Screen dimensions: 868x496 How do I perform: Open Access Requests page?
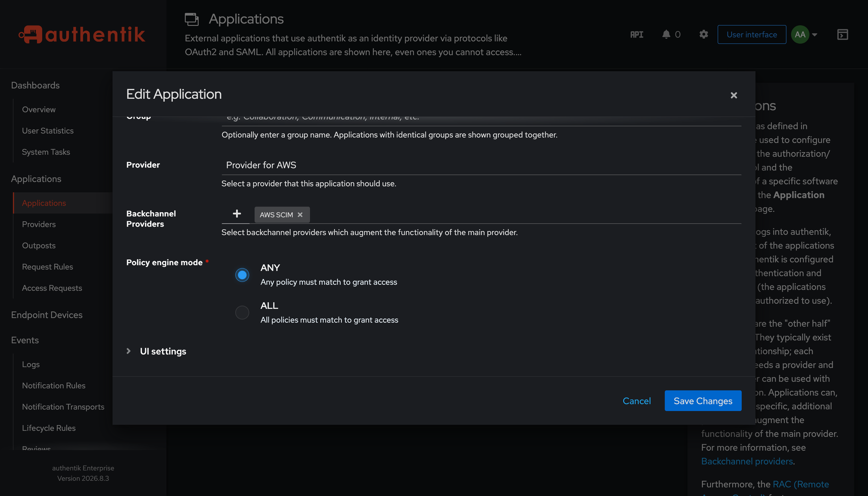[x=52, y=288]
